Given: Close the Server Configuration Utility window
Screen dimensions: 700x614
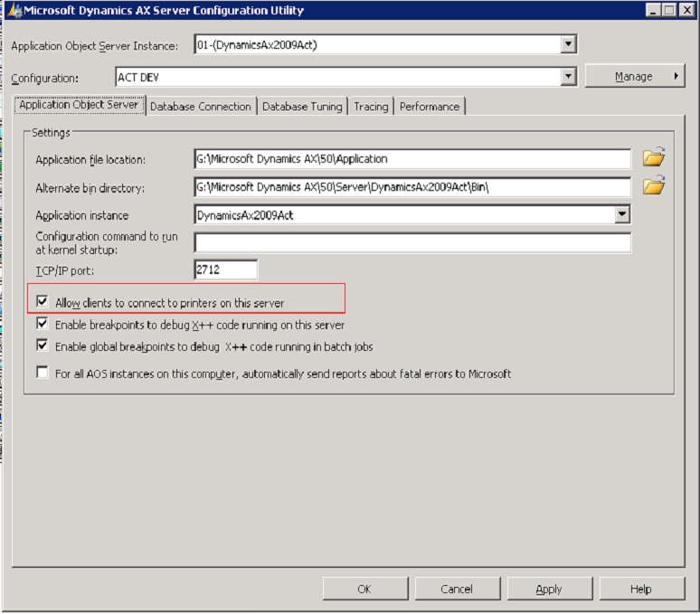Looking at the screenshot, I should click(686, 10).
